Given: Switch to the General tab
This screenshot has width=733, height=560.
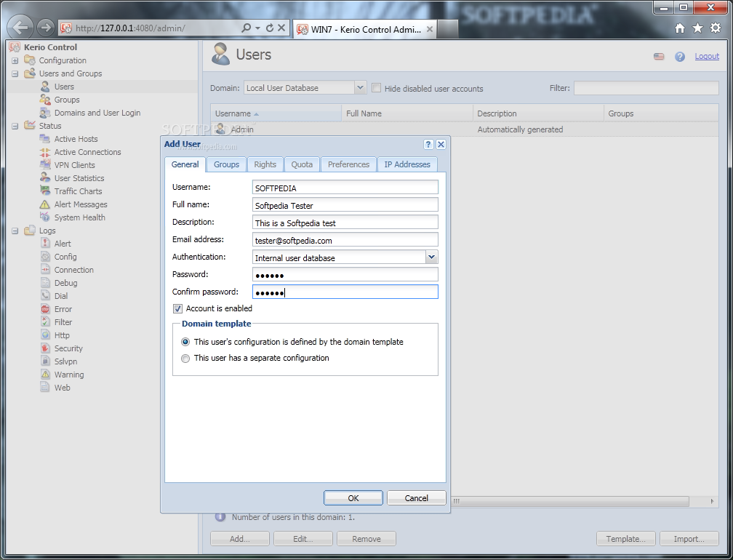Looking at the screenshot, I should 185,164.
